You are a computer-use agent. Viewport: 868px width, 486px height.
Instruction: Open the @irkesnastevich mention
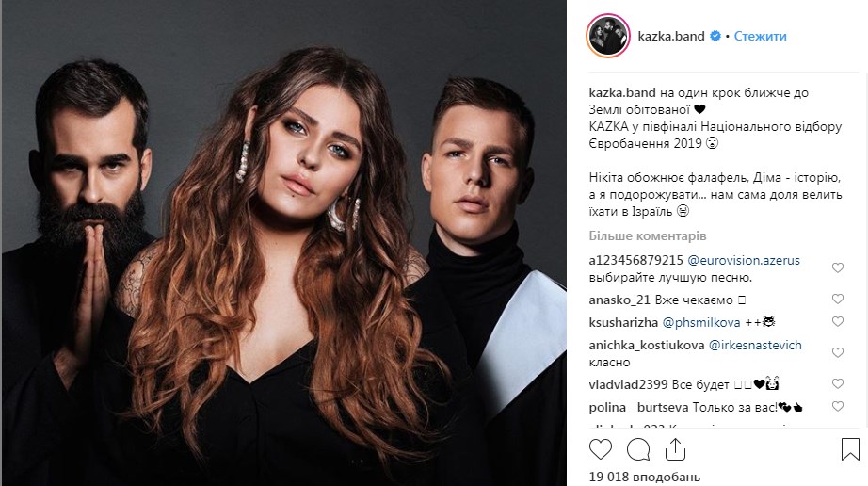pos(755,346)
